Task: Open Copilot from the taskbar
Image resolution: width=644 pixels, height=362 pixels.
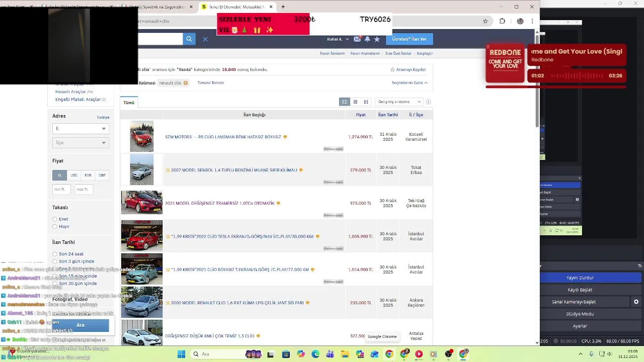Action: 301,354
